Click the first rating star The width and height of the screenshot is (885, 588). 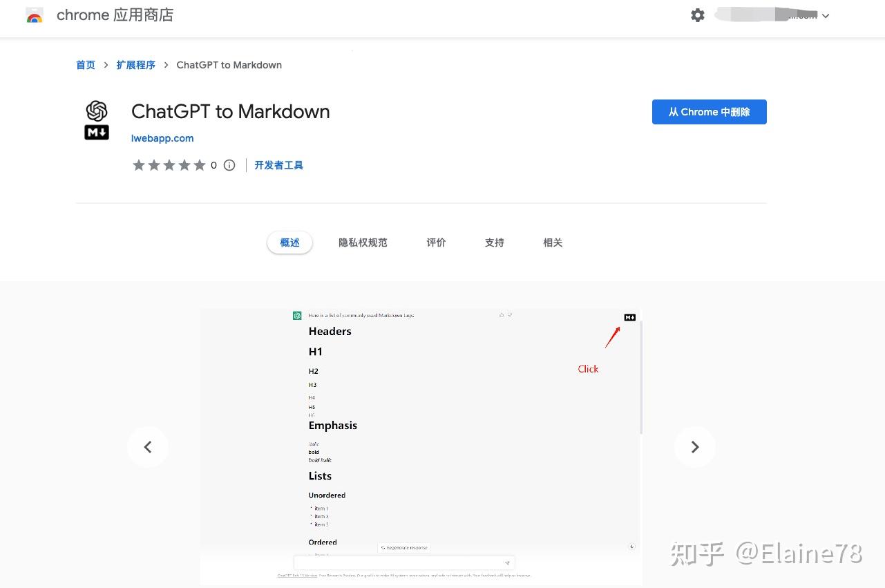click(139, 164)
